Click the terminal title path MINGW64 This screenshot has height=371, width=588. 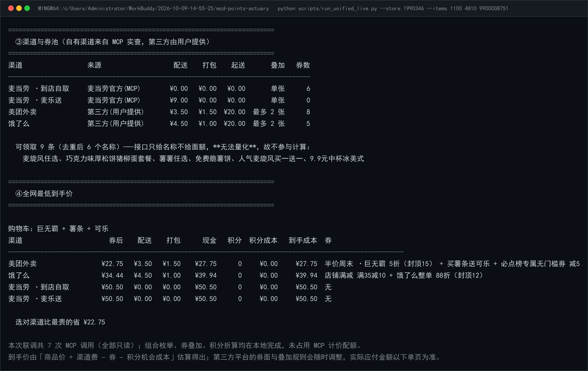153,9
